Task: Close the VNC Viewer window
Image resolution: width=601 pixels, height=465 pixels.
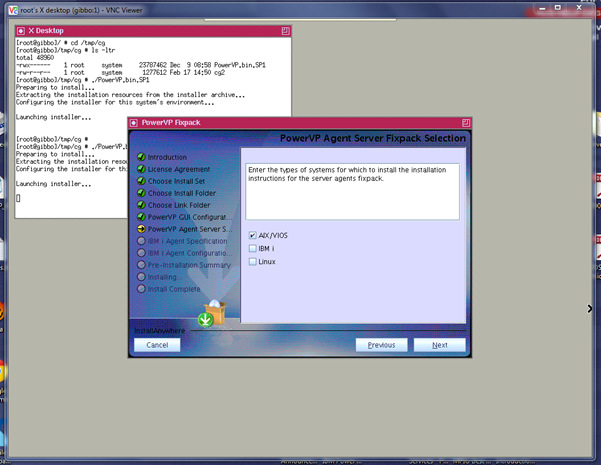Action: (x=579, y=8)
